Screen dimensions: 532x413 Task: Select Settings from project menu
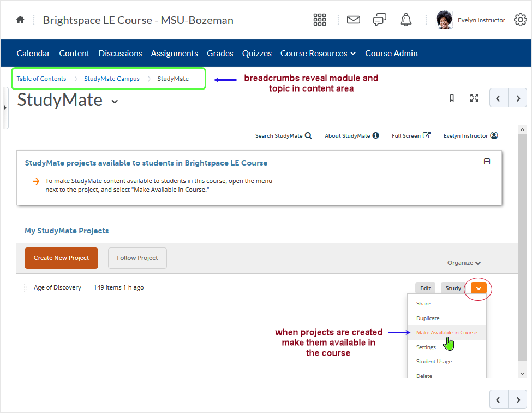point(426,347)
